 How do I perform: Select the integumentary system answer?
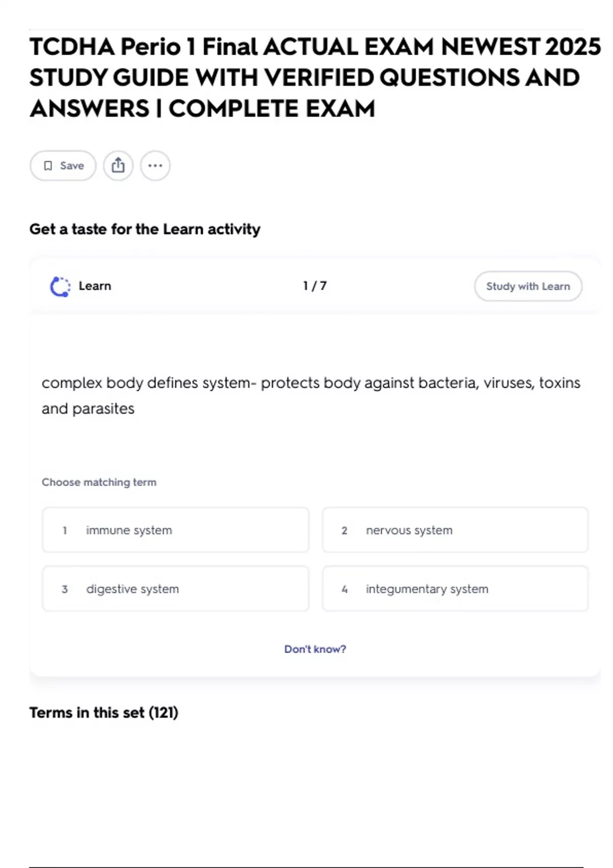(x=455, y=589)
